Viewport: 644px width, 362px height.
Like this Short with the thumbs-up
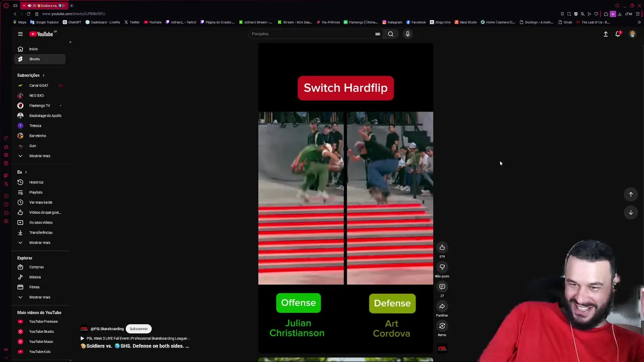click(442, 247)
